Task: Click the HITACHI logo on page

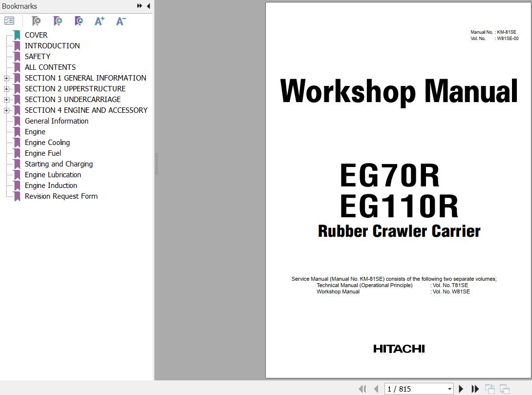Action: pyautogui.click(x=399, y=349)
